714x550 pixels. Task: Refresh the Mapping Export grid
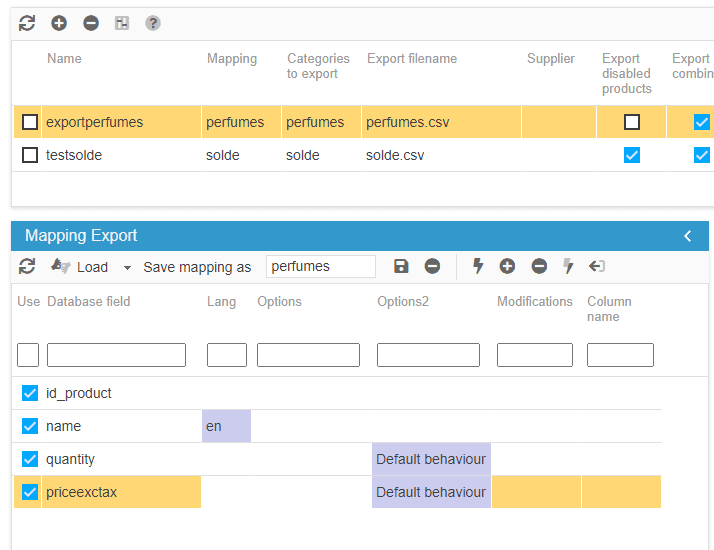click(27, 266)
